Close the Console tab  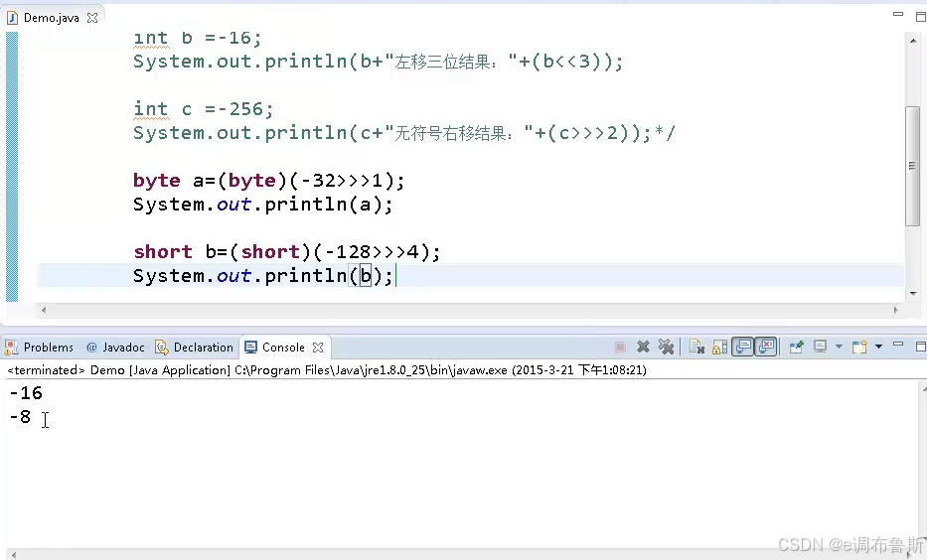(318, 348)
